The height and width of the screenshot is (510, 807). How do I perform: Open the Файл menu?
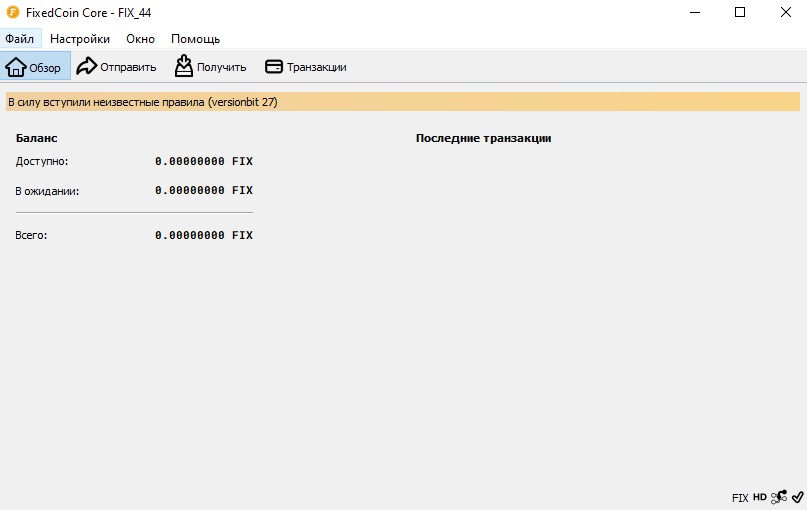(20, 39)
